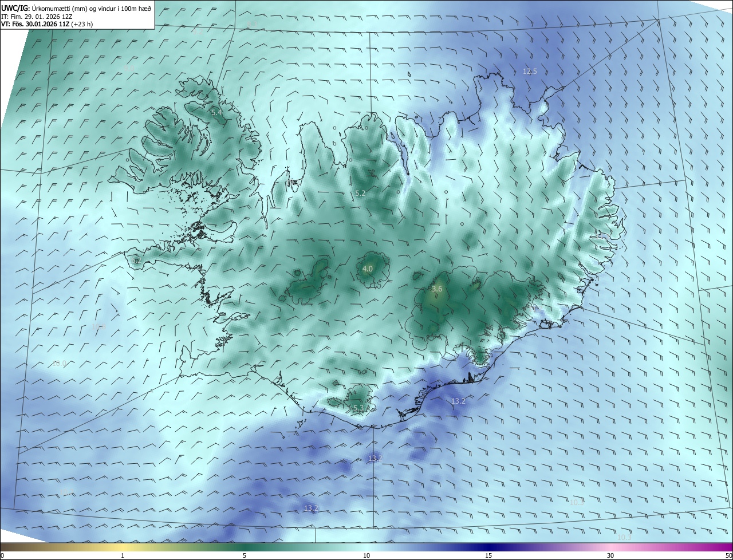Screen dimensions: 733x560
Task: Click the colorbar tick labeled 50
Action: coord(728,555)
